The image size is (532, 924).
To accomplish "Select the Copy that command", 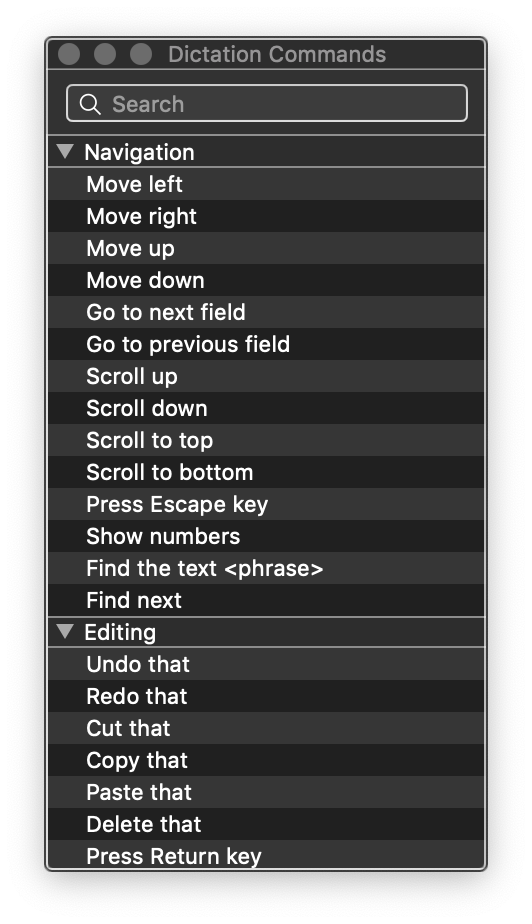I will click(266, 760).
